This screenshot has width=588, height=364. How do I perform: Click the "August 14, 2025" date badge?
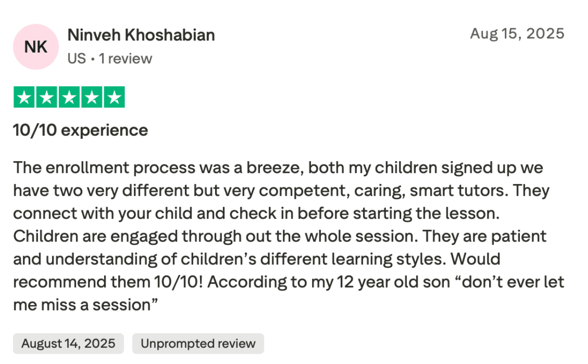coord(68,344)
